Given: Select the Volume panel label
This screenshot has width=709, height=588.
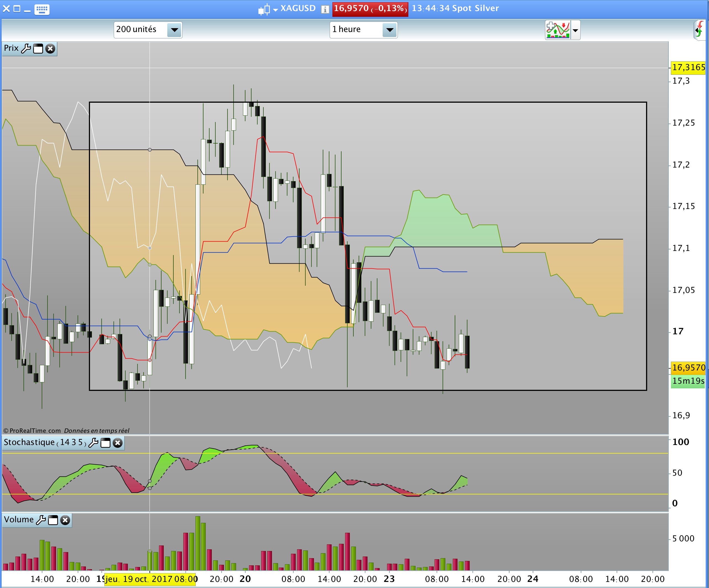Looking at the screenshot, I should 18,520.
